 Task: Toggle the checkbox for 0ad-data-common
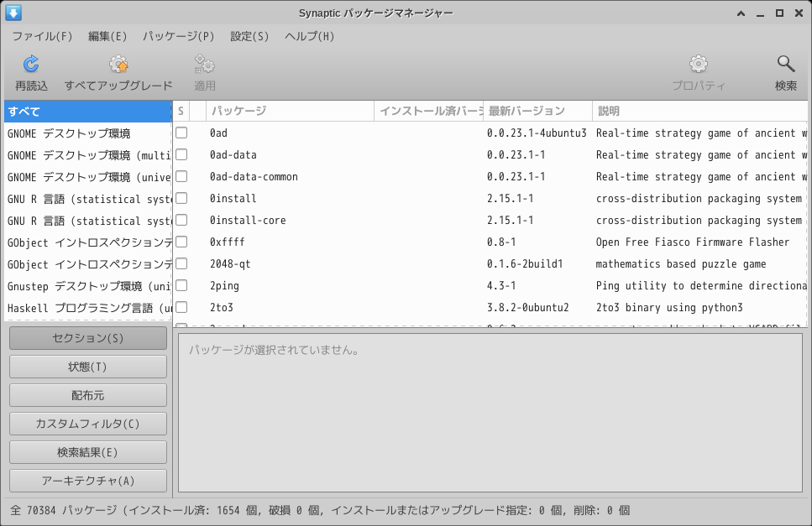pos(181,176)
